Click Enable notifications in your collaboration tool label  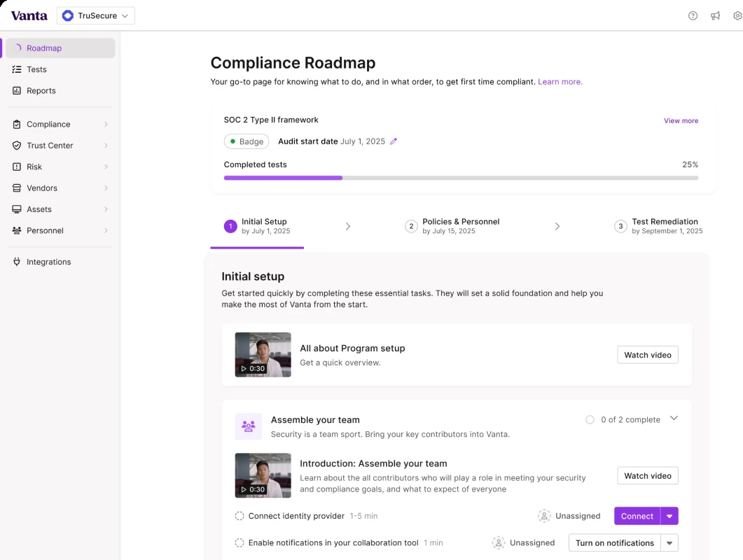[x=333, y=542]
